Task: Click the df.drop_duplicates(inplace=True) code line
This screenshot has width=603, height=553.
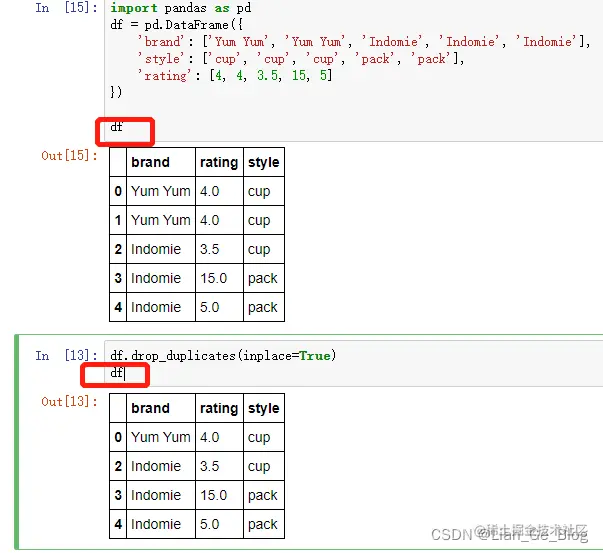Action: pyautogui.click(x=223, y=356)
